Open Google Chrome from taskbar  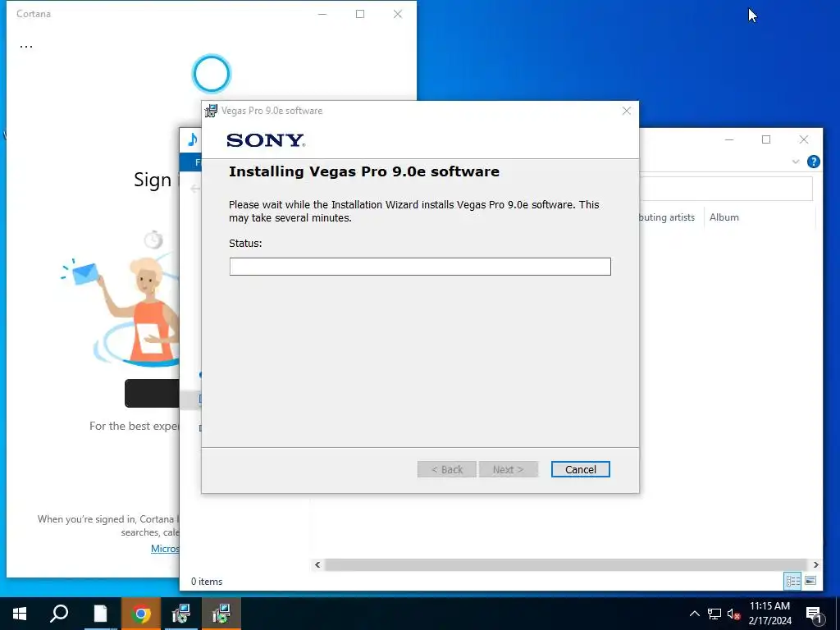(141, 614)
